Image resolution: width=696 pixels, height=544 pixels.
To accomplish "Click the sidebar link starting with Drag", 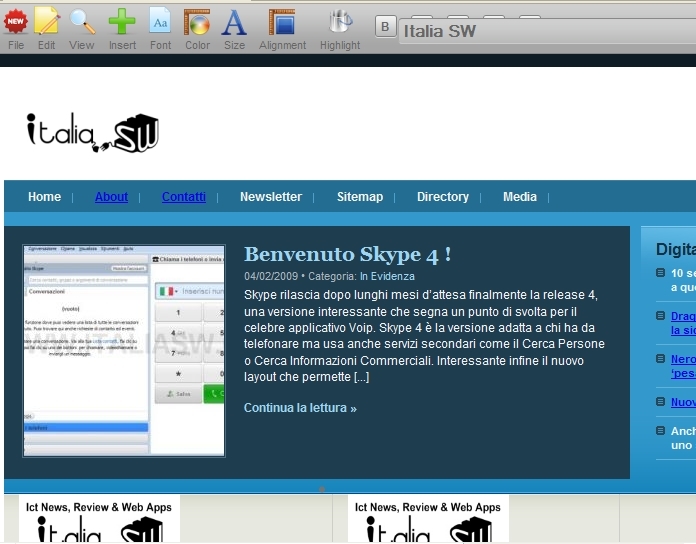I will (683, 323).
